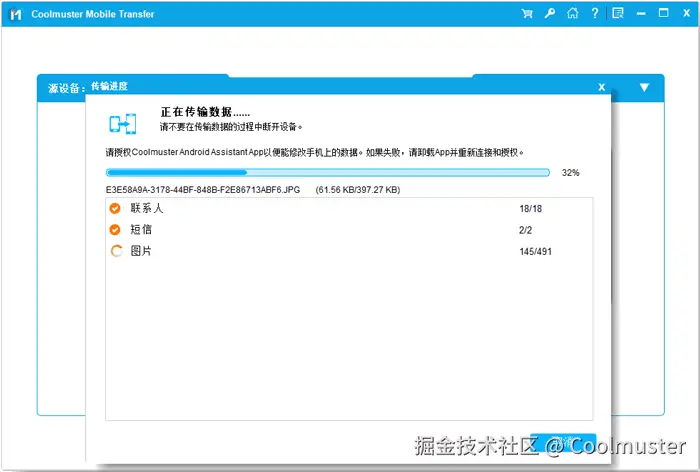Click the 61.56 KB/397.27 KB size text
The width and height of the screenshot is (700, 472).
358,190
